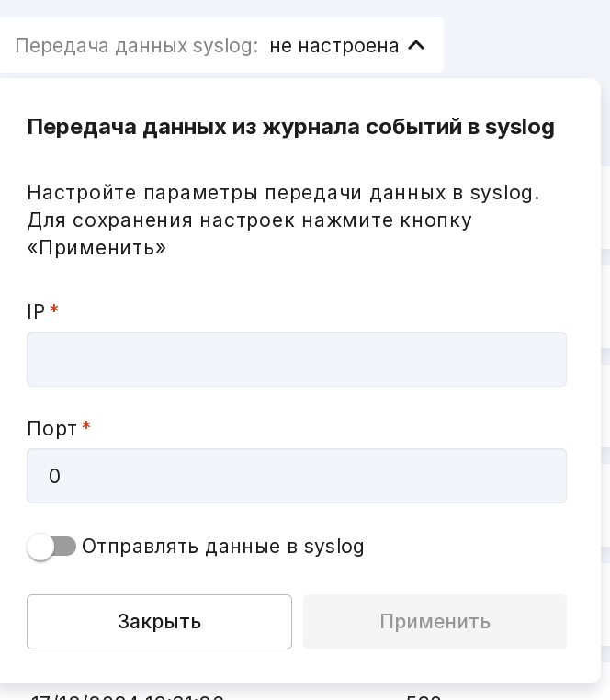The height and width of the screenshot is (700, 610).
Task: Click the 'не настроена' status dropdown
Action: coord(334,45)
